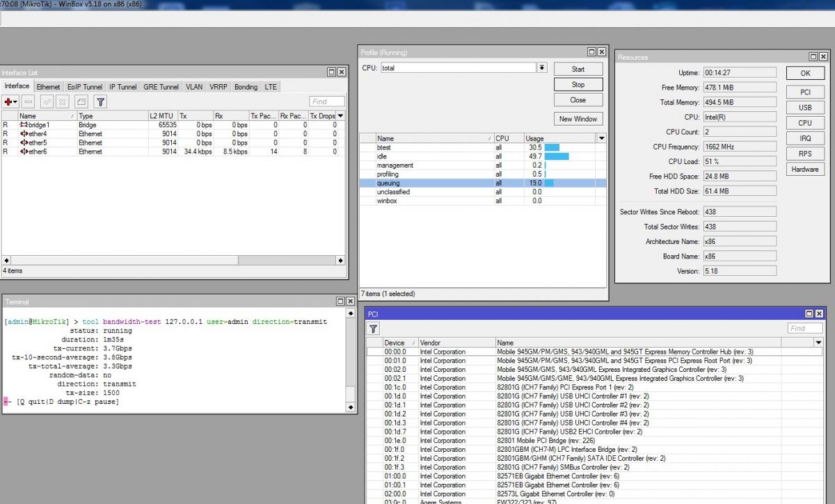Image resolution: width=835 pixels, height=504 pixels.
Task: Switch to the Ethernet tab
Action: 48,87
